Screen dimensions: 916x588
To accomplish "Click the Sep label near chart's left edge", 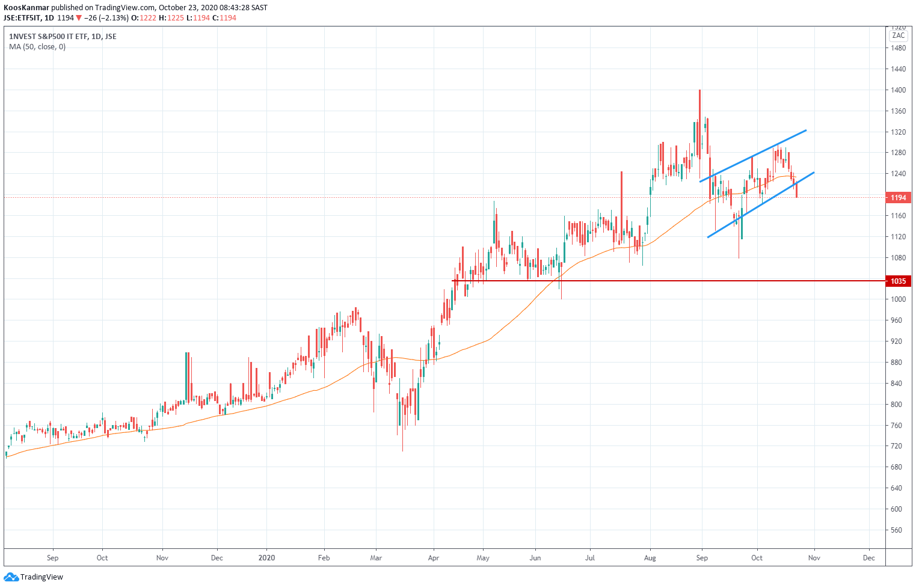I will click(53, 558).
